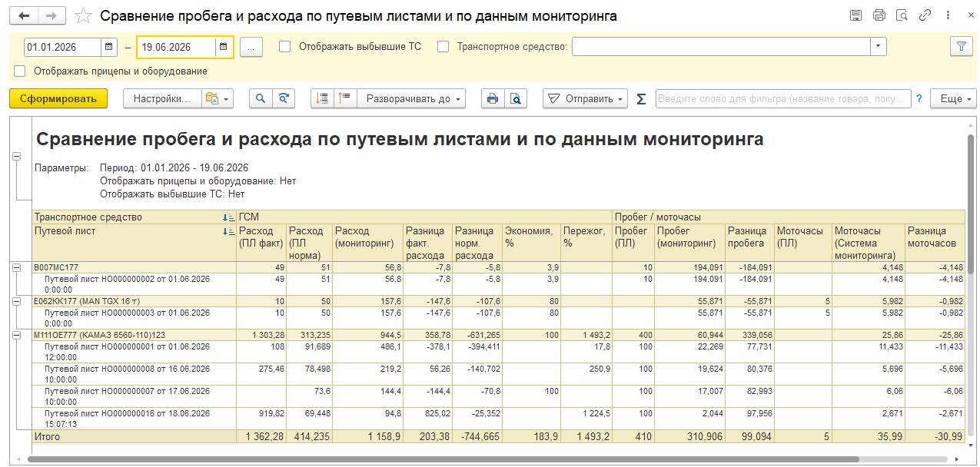
Task: Collapse the B007MC177 vehicle group
Action: point(15,267)
